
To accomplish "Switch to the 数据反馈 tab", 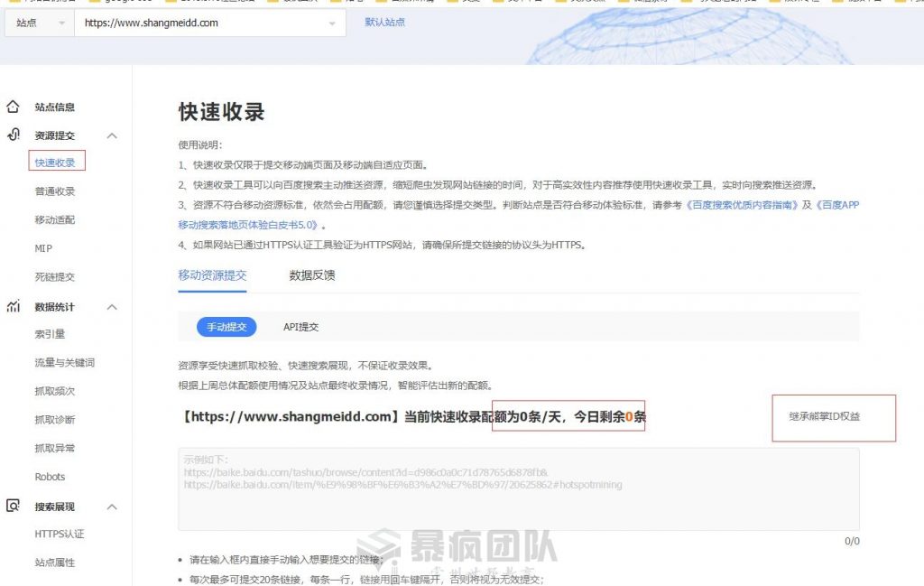I will click(x=312, y=275).
